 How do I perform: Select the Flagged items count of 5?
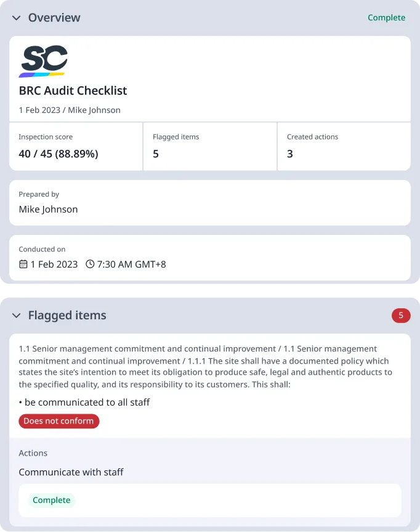click(155, 153)
